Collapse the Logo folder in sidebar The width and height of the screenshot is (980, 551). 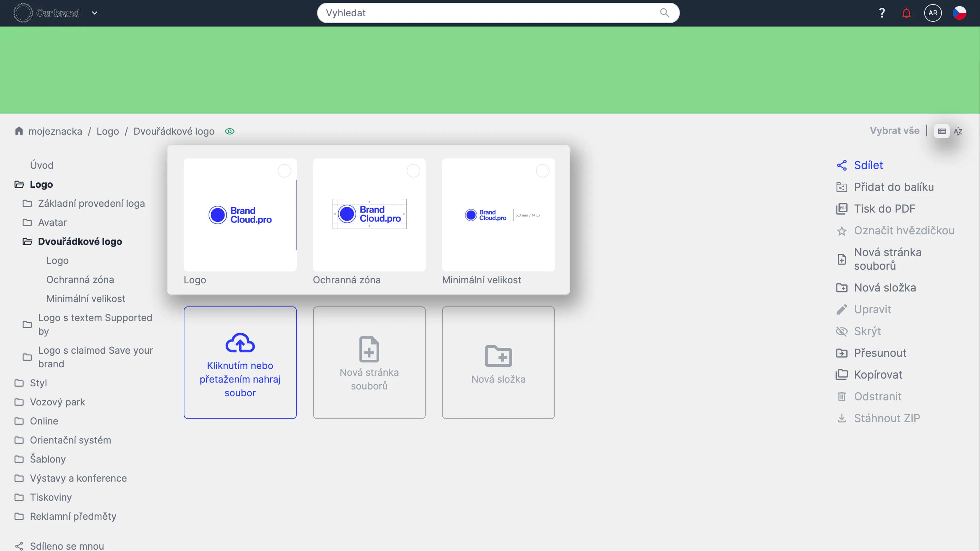(19, 184)
